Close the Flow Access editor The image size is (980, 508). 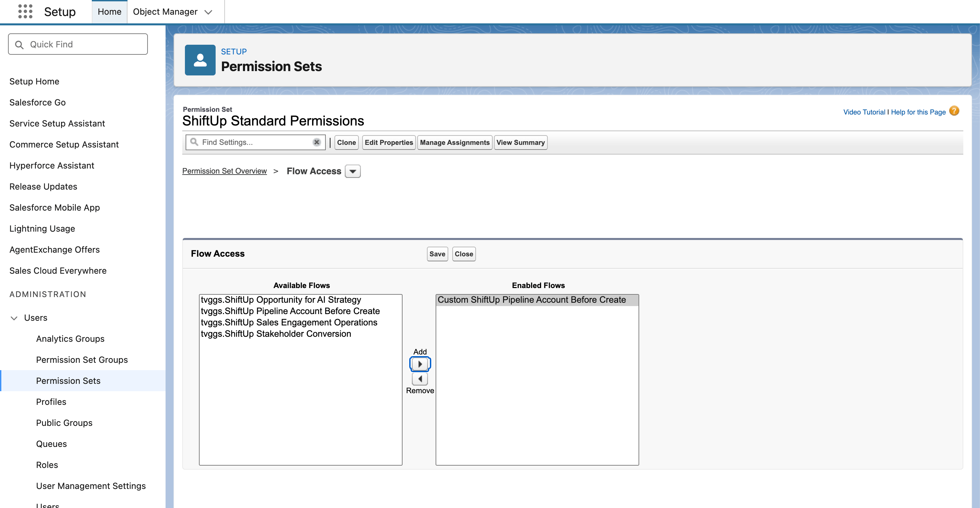click(x=464, y=254)
